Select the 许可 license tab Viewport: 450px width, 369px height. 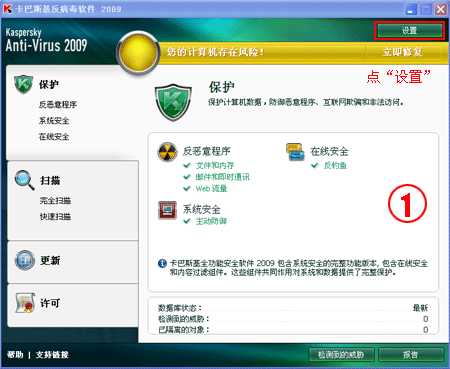click(50, 303)
